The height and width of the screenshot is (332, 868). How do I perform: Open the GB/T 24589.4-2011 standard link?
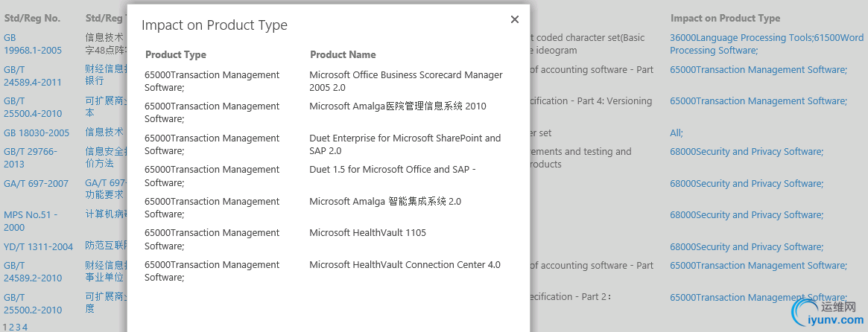click(x=33, y=76)
